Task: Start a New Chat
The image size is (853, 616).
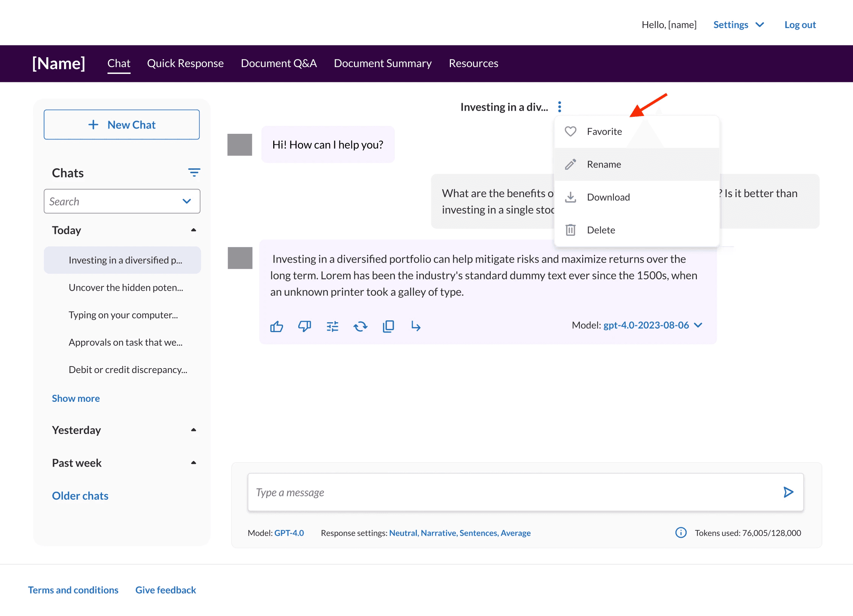Action: point(122,125)
